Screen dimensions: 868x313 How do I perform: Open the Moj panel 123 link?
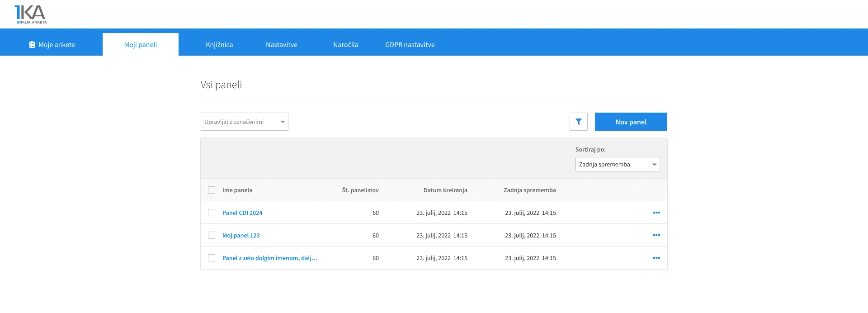pos(241,235)
